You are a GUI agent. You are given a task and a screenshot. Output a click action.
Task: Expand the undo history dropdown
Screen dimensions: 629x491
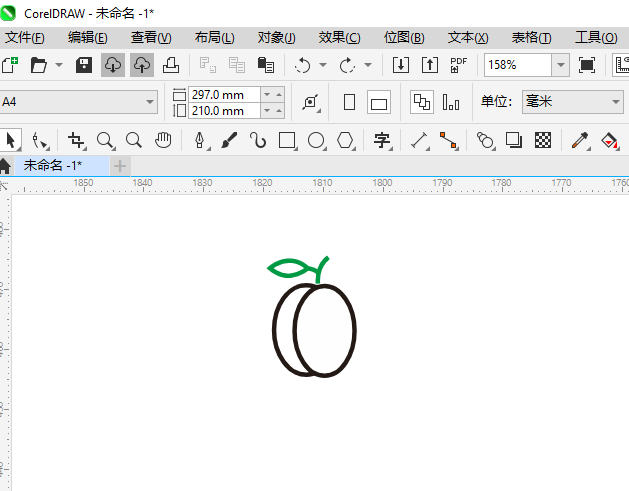323,65
